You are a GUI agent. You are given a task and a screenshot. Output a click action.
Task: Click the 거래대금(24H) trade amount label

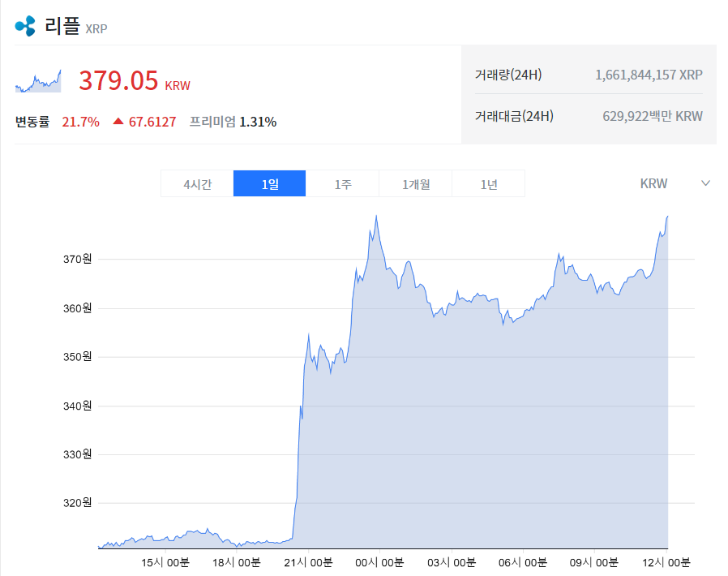coord(514,116)
